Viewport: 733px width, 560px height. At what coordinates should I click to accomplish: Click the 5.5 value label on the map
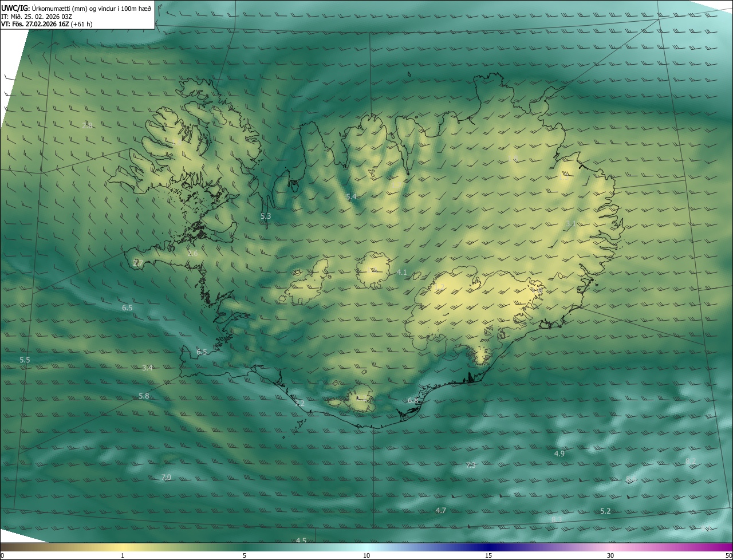pos(25,360)
